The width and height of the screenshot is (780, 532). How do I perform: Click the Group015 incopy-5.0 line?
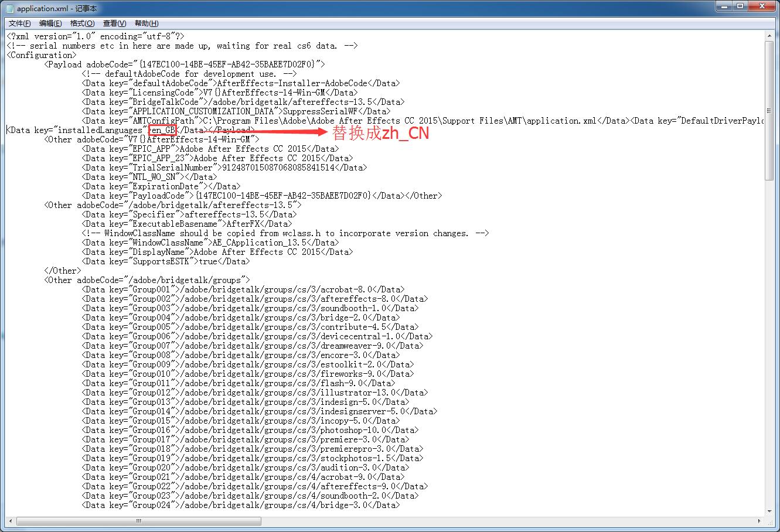click(240, 421)
